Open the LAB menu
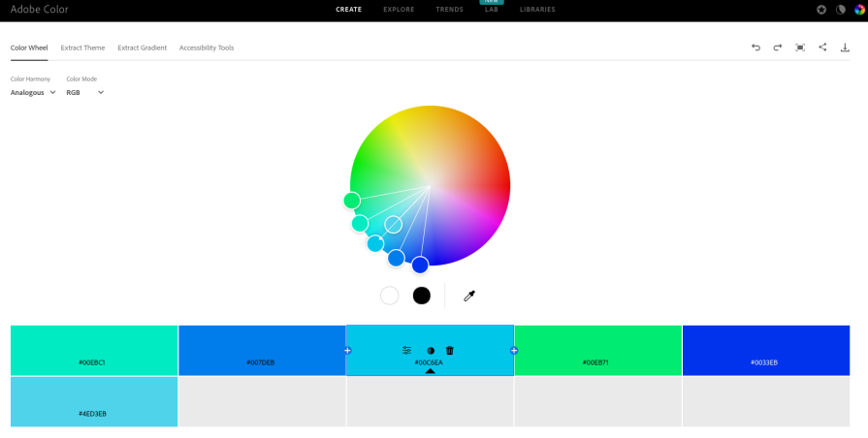The image size is (868, 438). point(492,10)
